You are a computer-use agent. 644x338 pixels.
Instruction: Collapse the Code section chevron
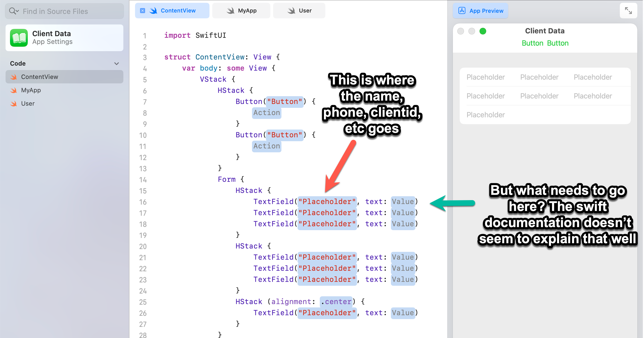[117, 64]
